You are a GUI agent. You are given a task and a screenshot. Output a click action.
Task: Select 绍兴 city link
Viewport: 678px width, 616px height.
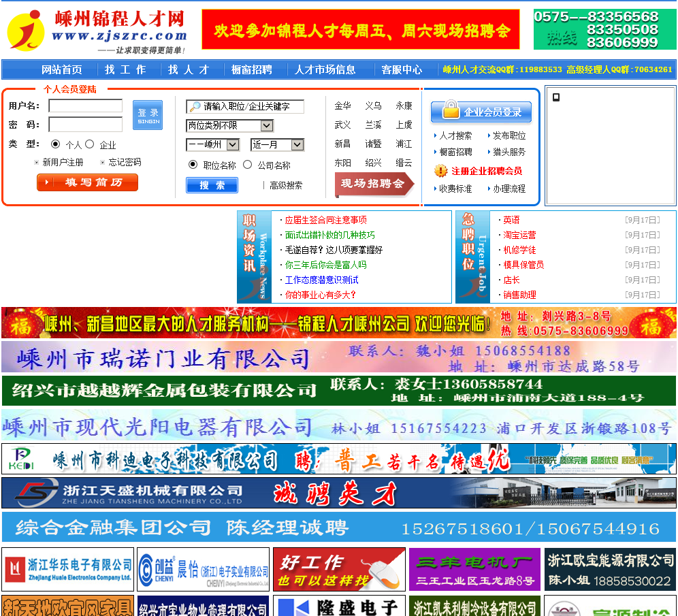point(373,163)
